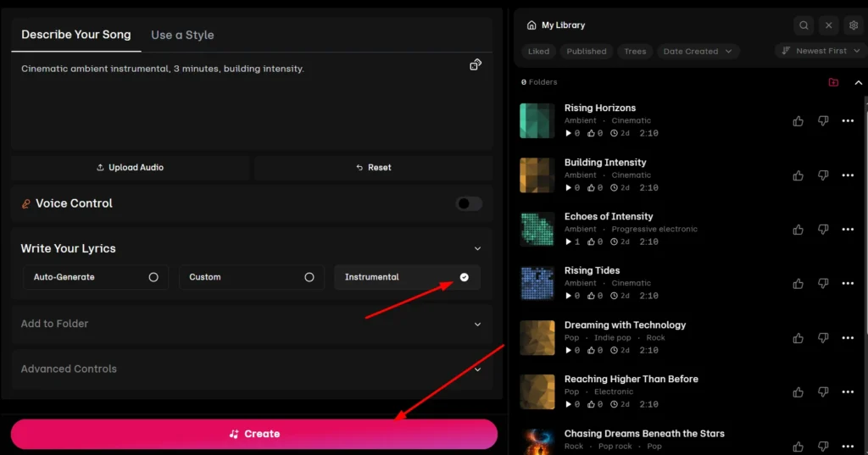Click the Building Intensity song title
The image size is (868, 455).
pyautogui.click(x=605, y=162)
